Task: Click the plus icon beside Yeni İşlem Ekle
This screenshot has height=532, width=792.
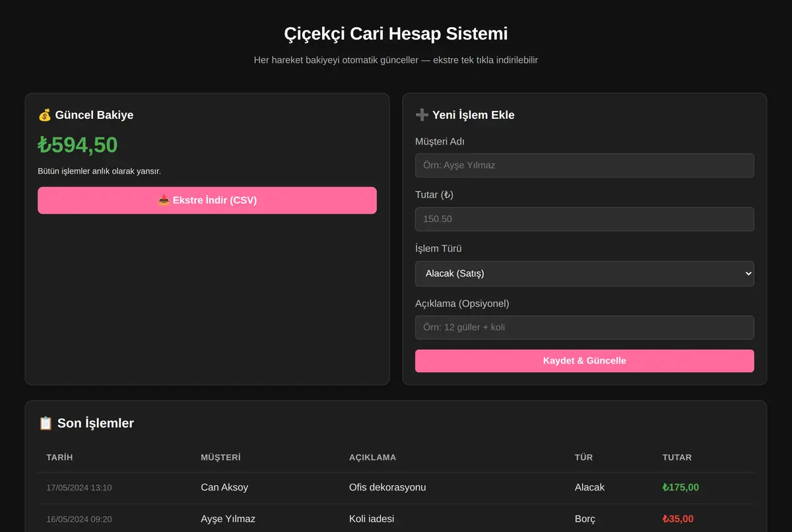Action: pos(422,115)
